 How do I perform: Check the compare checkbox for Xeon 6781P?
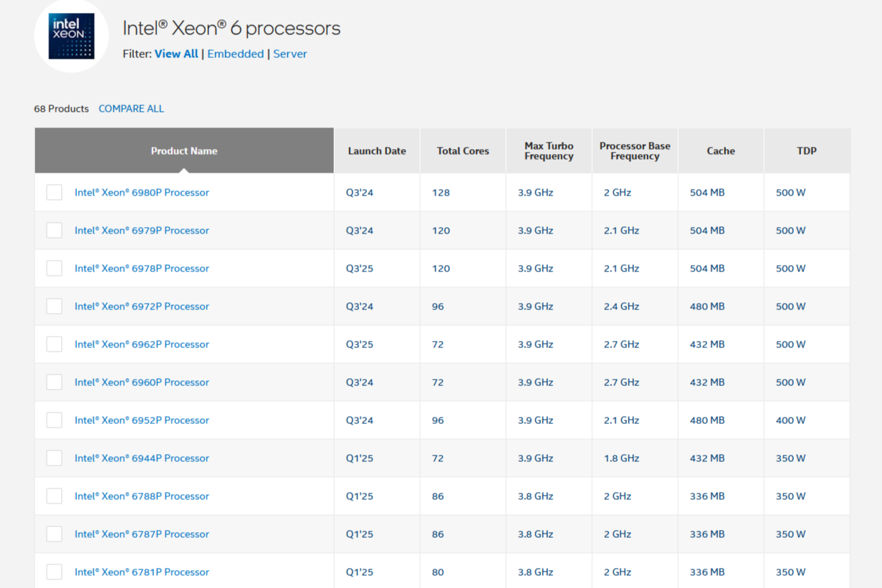pyautogui.click(x=54, y=572)
